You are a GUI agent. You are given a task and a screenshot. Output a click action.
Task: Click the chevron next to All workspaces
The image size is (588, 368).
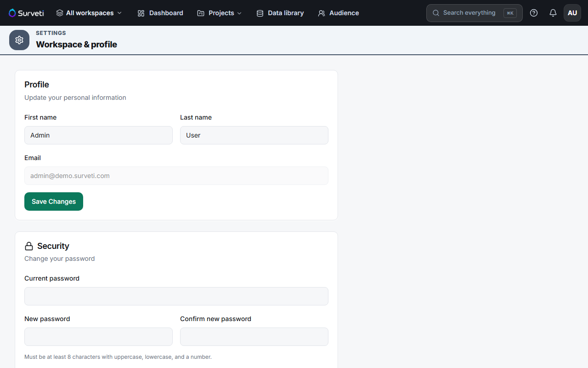pos(119,13)
